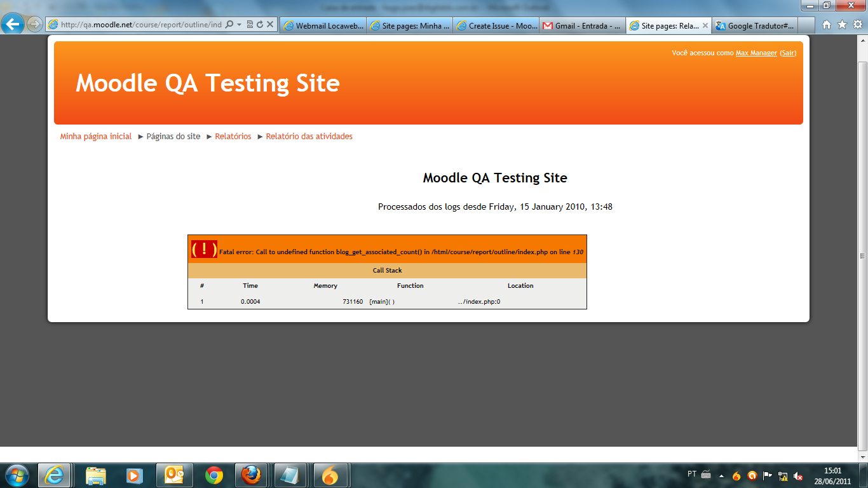Click the 731160 memory value cell
This screenshot has width=868, height=488.
click(353, 302)
